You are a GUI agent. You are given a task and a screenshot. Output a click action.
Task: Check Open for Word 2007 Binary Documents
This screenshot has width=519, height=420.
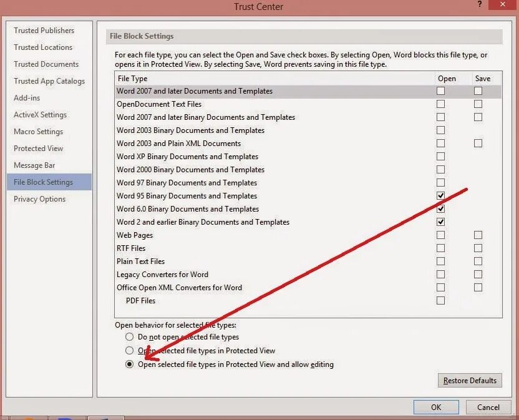[x=440, y=117]
